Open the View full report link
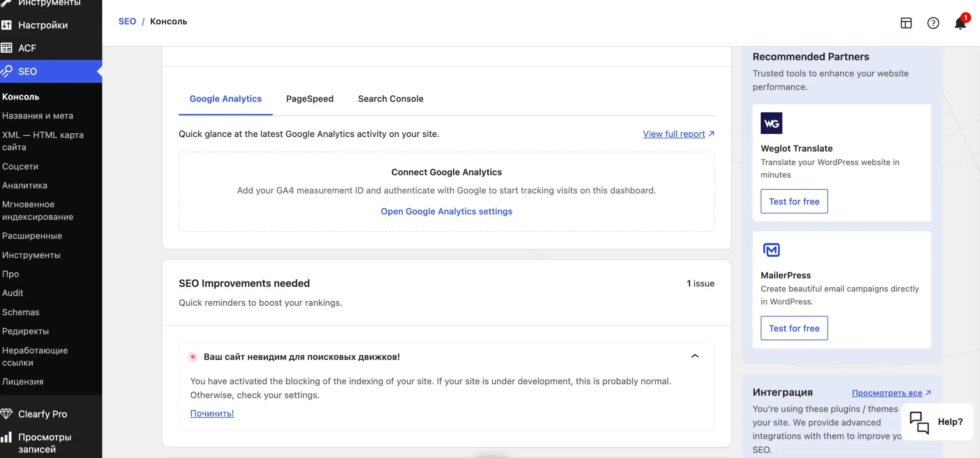Viewport: 980px width, 458px height. coord(678,134)
